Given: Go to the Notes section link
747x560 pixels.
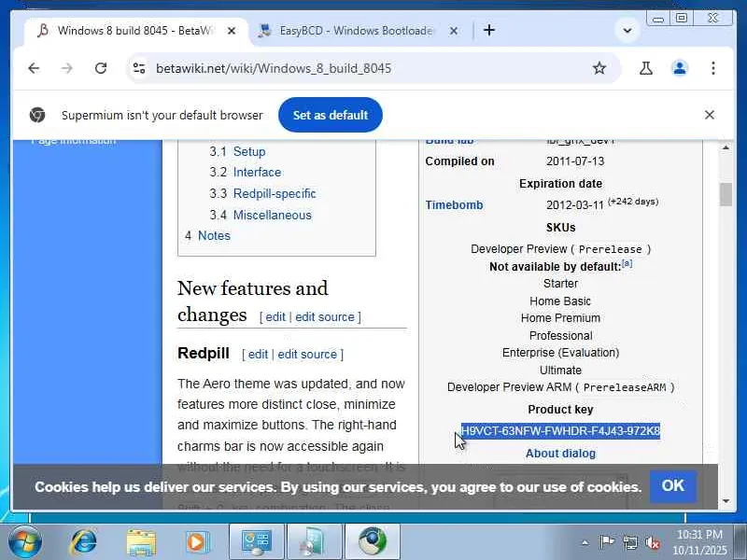Looking at the screenshot, I should tap(214, 235).
